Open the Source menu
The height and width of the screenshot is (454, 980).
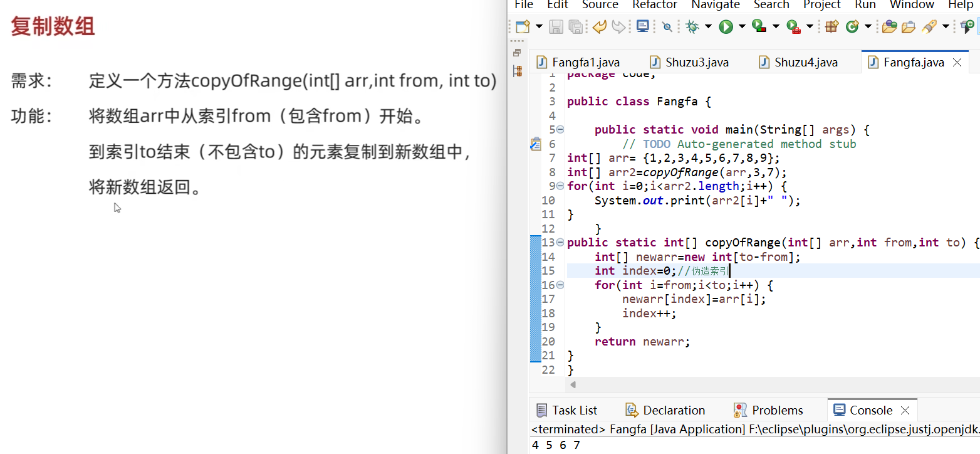click(600, 4)
